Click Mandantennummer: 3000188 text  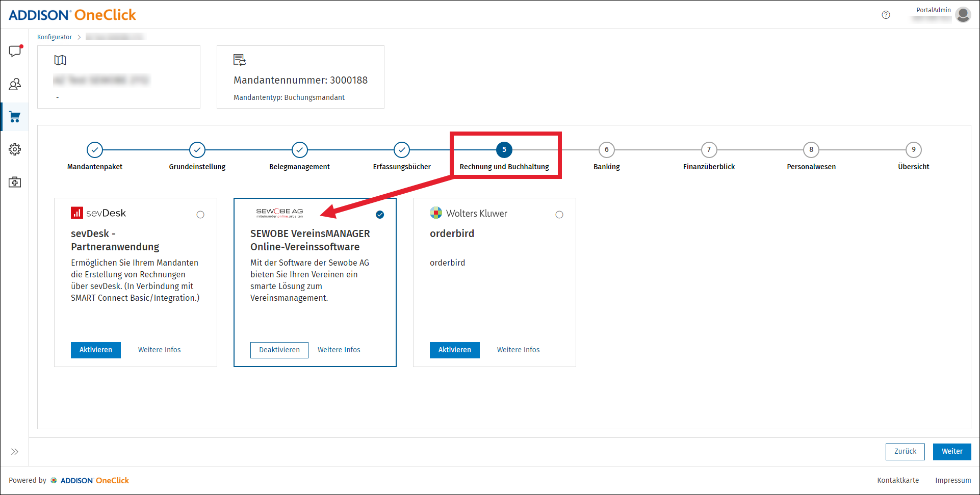[x=301, y=80]
